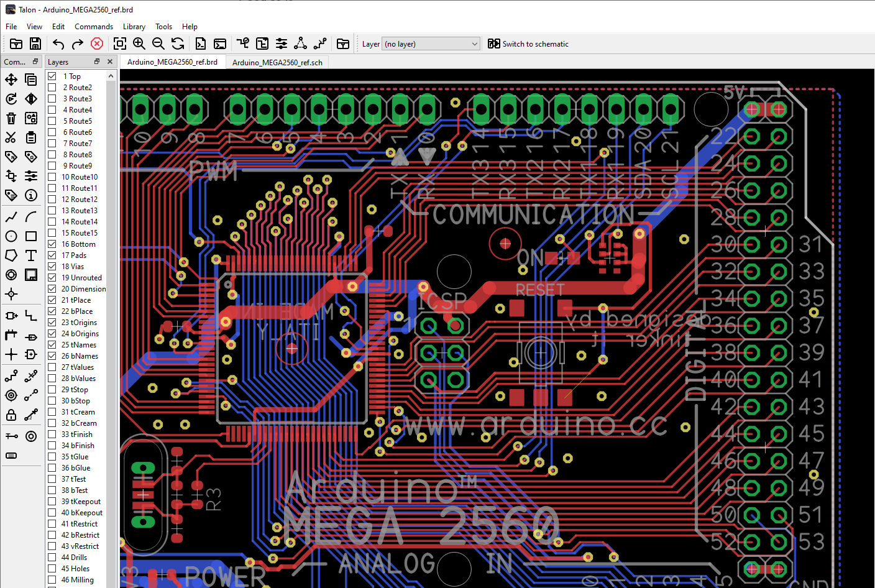Toggle the 1 Top layer checkbox
This screenshot has width=875, height=588.
pyautogui.click(x=52, y=76)
